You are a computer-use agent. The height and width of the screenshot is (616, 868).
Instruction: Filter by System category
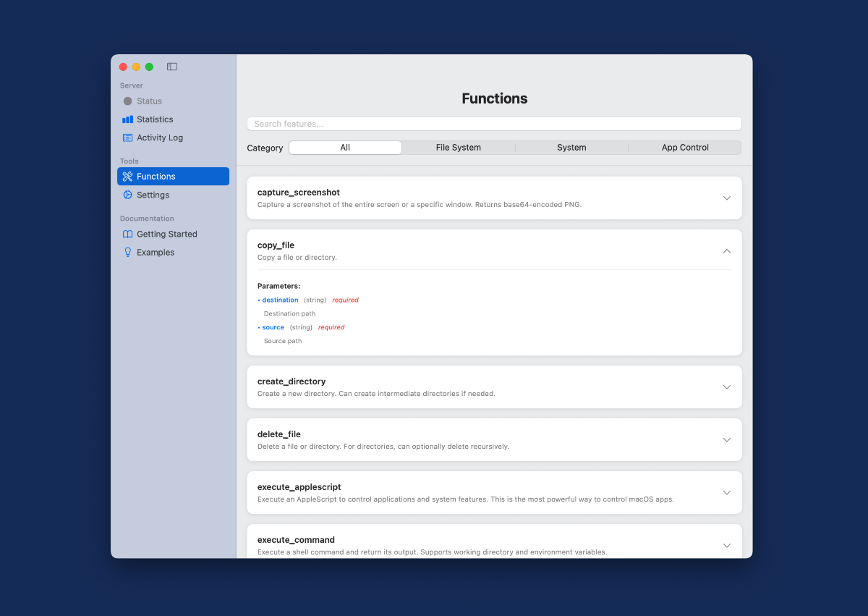click(x=571, y=148)
